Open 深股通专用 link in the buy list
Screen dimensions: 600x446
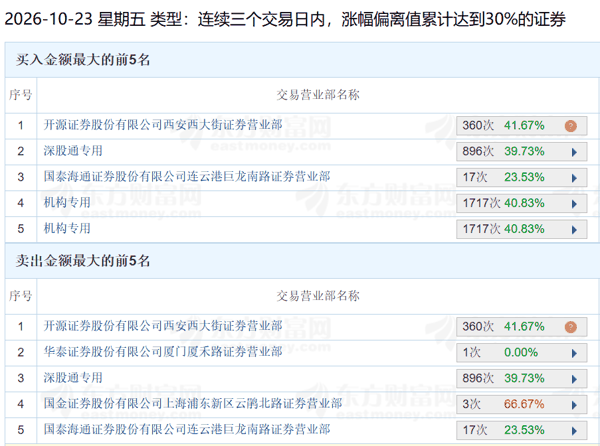point(73,151)
